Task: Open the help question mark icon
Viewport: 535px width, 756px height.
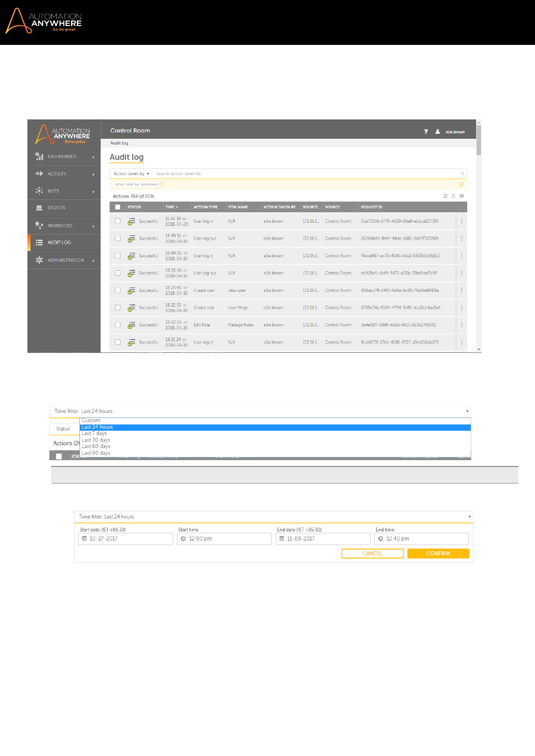Action: [426, 132]
